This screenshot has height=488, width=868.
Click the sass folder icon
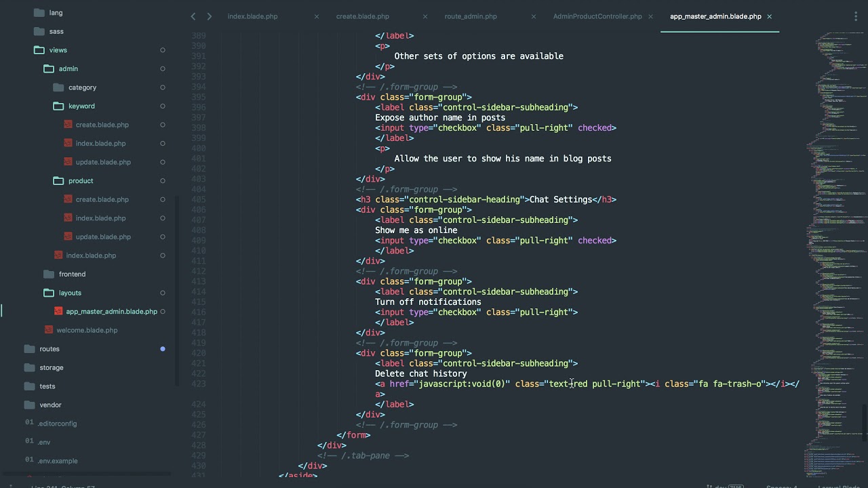pyautogui.click(x=39, y=31)
